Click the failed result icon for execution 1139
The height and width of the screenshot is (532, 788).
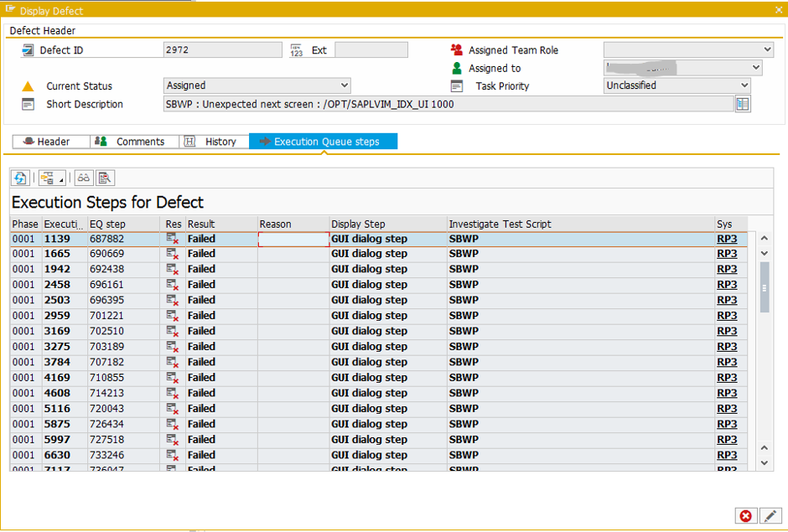(173, 239)
